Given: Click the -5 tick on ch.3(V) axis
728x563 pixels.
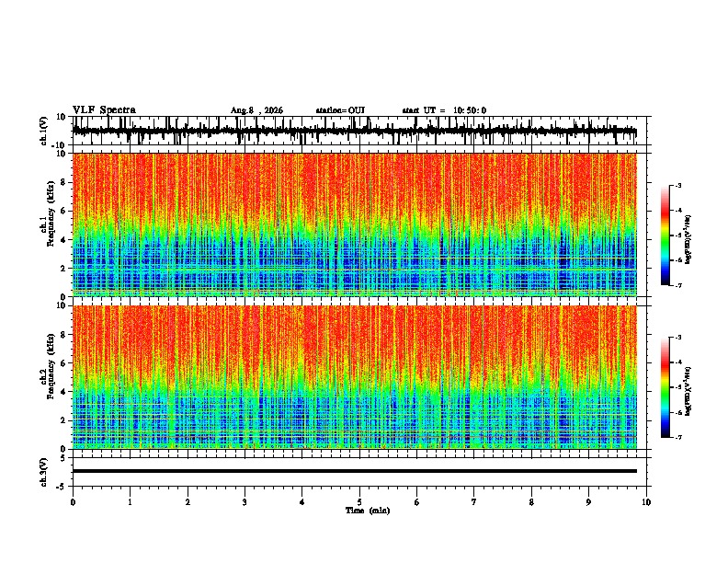Looking at the screenshot, I should point(62,487).
